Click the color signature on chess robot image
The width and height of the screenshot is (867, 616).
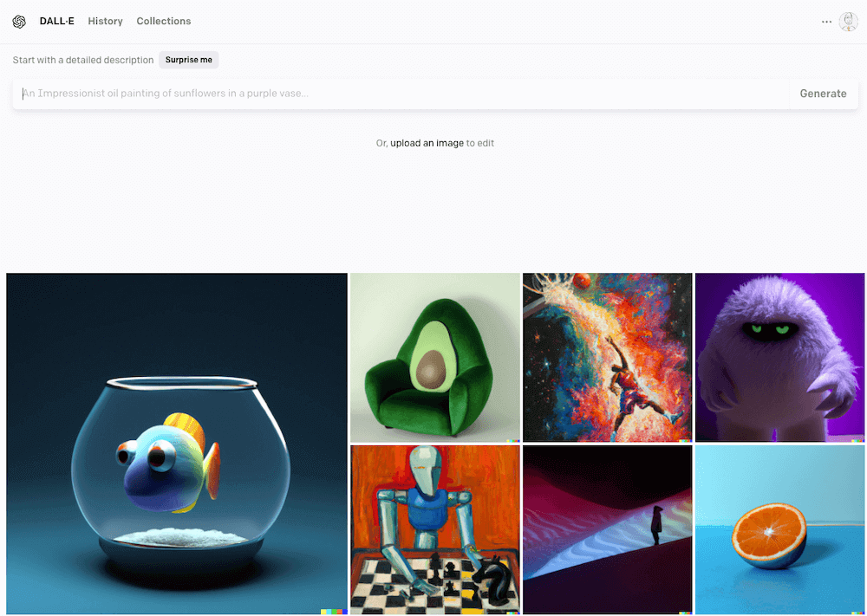(513, 613)
